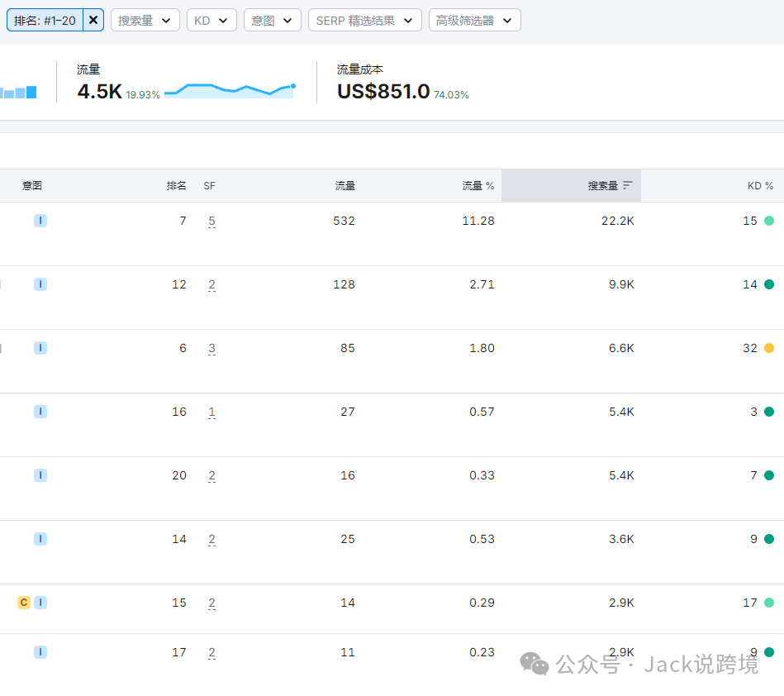Expand the KD filter dropdown

tap(211, 20)
